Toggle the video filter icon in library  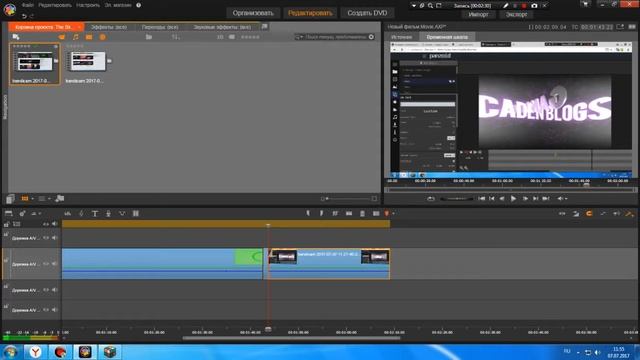pos(62,37)
